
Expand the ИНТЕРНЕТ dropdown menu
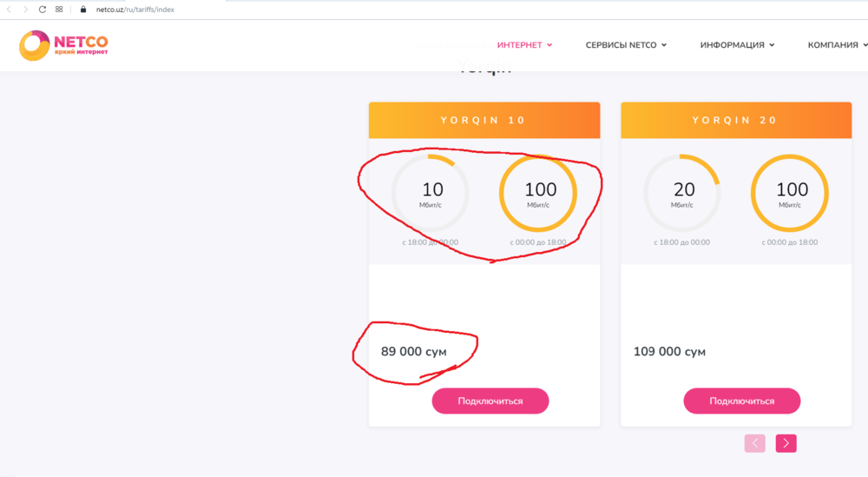[524, 45]
